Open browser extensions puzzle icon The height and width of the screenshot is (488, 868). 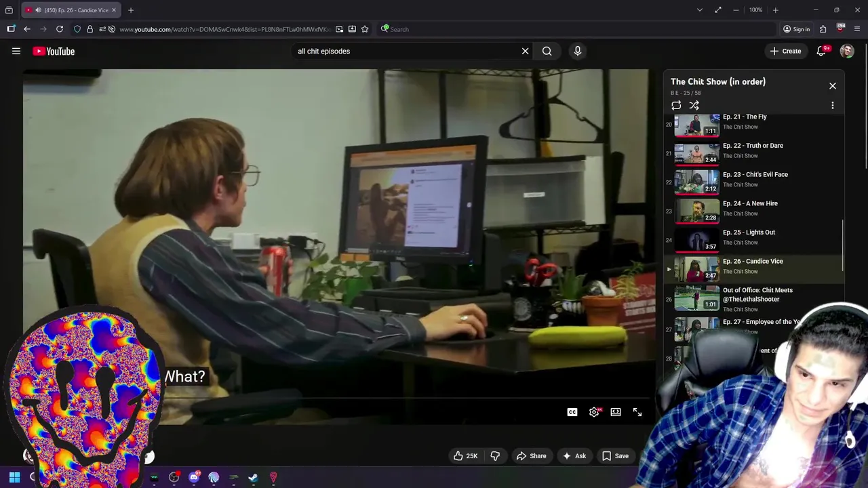823,29
